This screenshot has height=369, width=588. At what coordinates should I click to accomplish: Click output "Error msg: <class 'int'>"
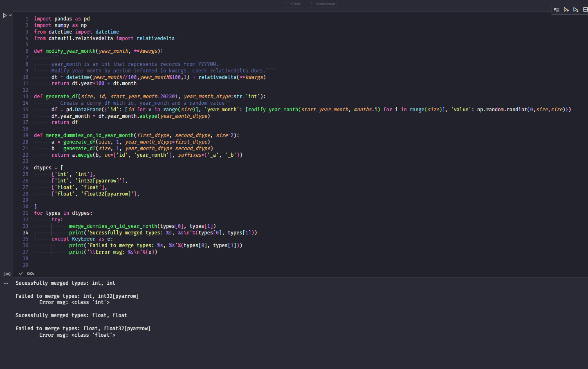click(74, 302)
